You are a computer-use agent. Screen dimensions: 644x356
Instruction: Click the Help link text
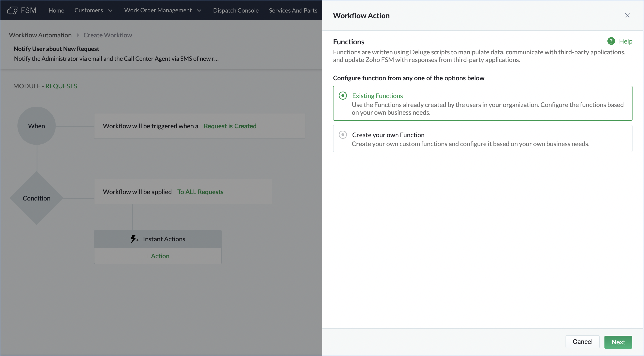(x=625, y=41)
